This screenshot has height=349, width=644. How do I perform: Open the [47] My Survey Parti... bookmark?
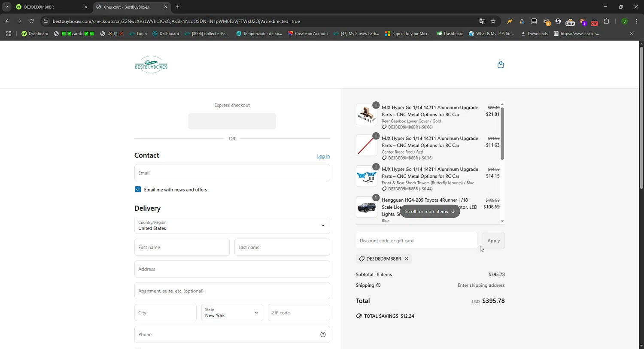point(356,33)
